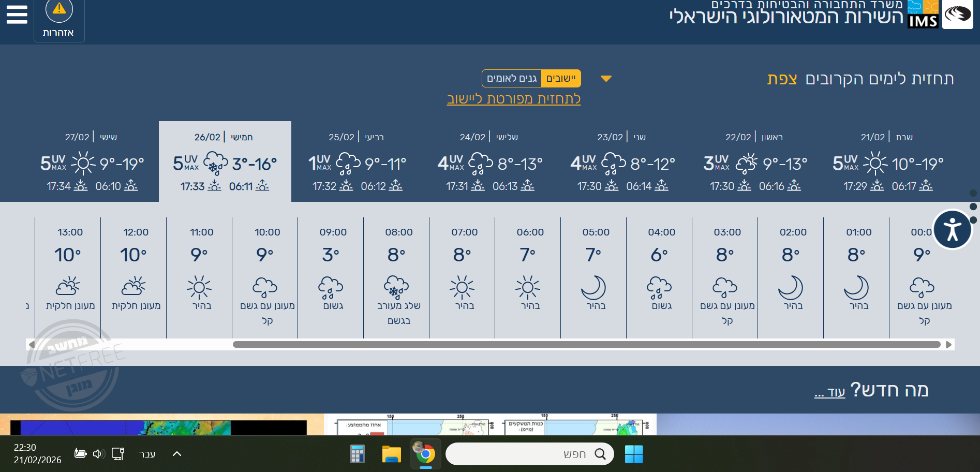This screenshot has height=472, width=980.
Task: Expand hidden system tray icons chevron
Action: click(x=176, y=454)
